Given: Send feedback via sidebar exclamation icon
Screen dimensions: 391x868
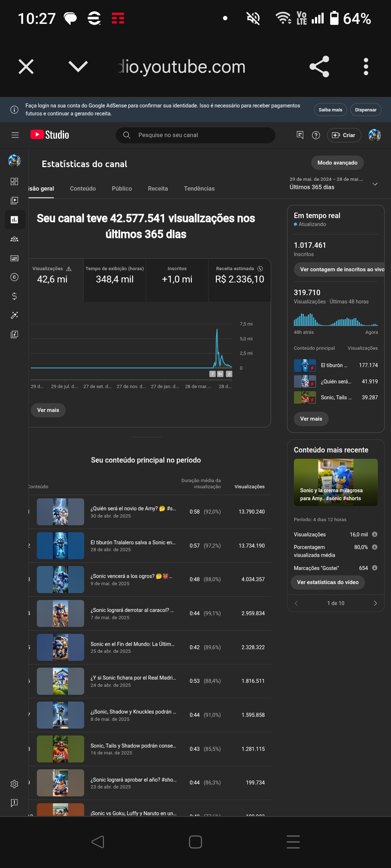Looking at the screenshot, I should [14, 803].
